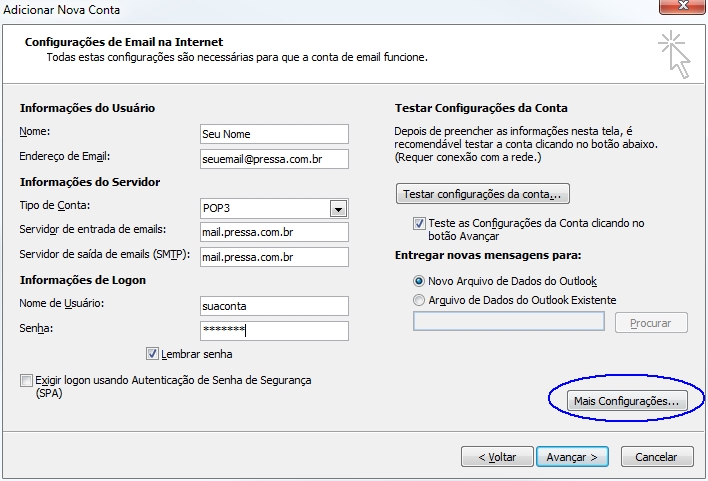The height and width of the screenshot is (481, 708).
Task: Uncheck Teste as Configurações da Conta option
Action: pos(419,223)
